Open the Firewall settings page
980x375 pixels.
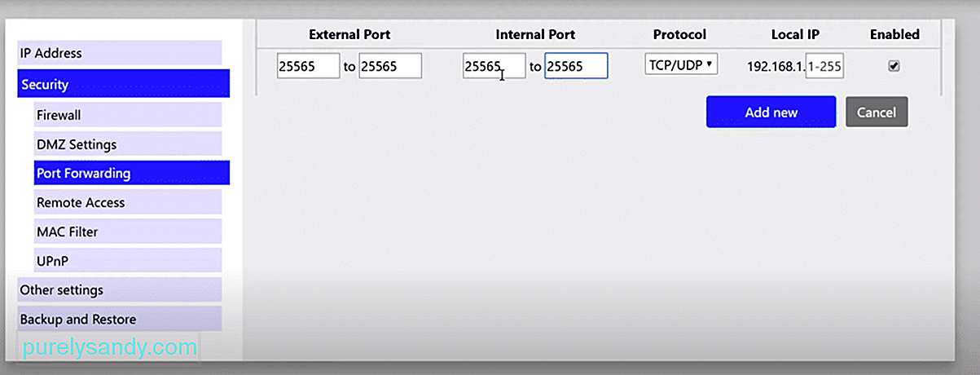[x=128, y=115]
